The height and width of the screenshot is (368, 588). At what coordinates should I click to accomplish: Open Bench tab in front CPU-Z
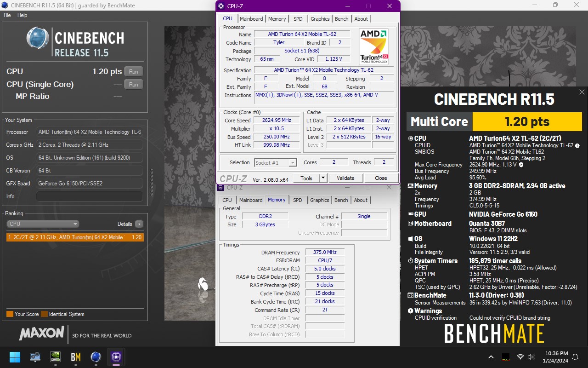(x=342, y=19)
